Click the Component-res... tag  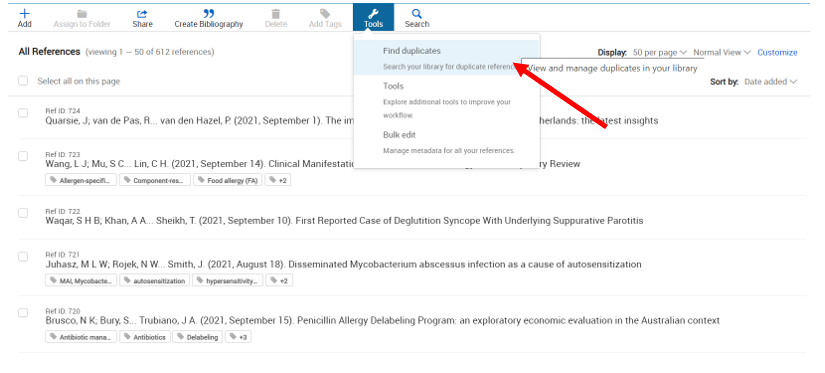click(155, 180)
